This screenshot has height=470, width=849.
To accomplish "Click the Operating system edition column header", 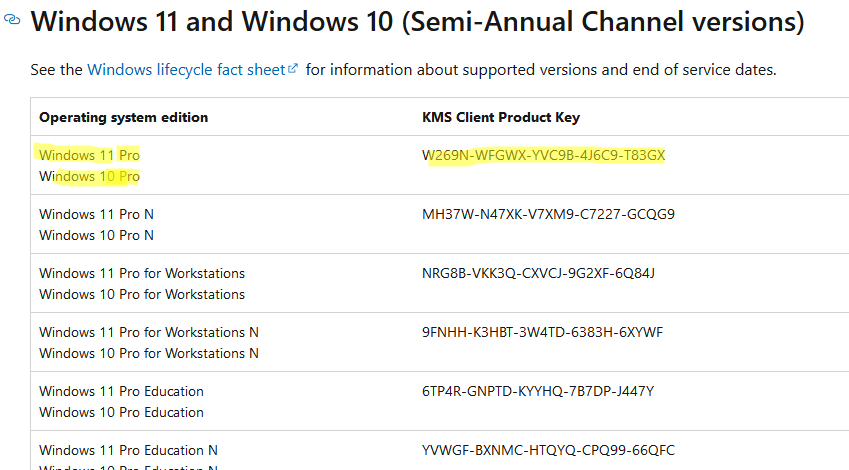I will point(123,118).
